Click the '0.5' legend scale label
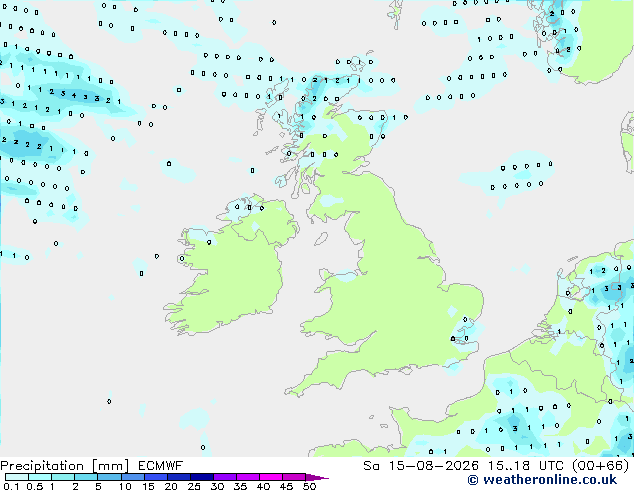 (x=35, y=486)
